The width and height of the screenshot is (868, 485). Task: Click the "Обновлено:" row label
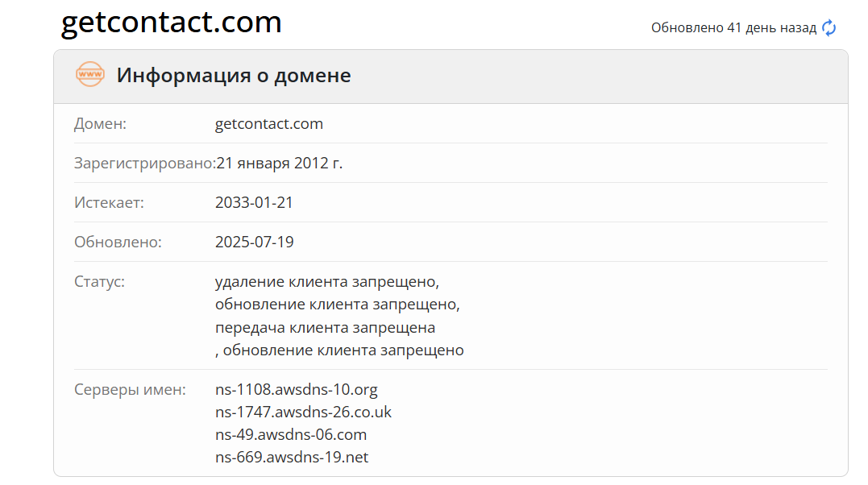pos(118,242)
